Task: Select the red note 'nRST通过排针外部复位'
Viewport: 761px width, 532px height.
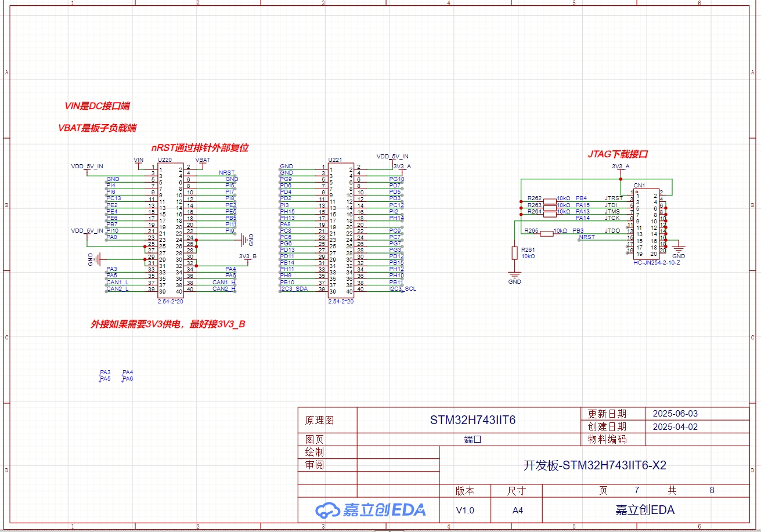Action: [x=200, y=148]
